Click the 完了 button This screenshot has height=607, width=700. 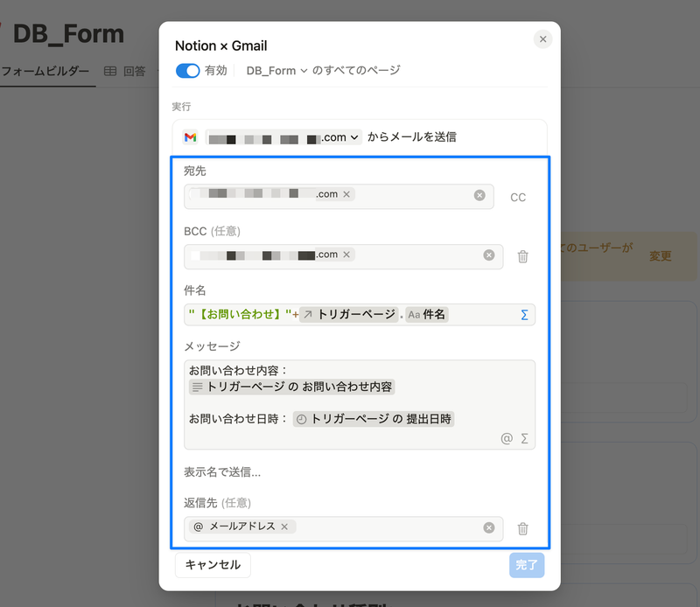(527, 565)
